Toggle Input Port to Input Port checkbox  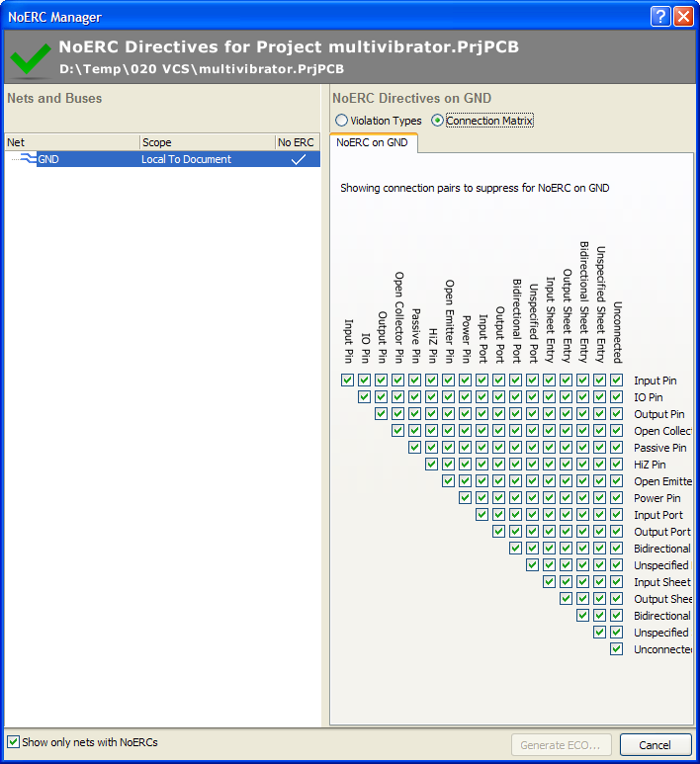point(481,515)
